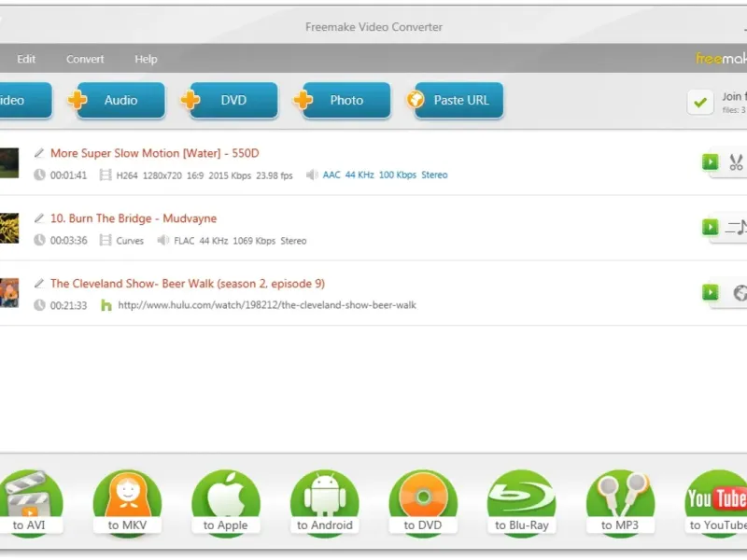Viewport: 747px width, 560px height.
Task: Click the globe icon on Paste URL
Action: click(x=416, y=100)
